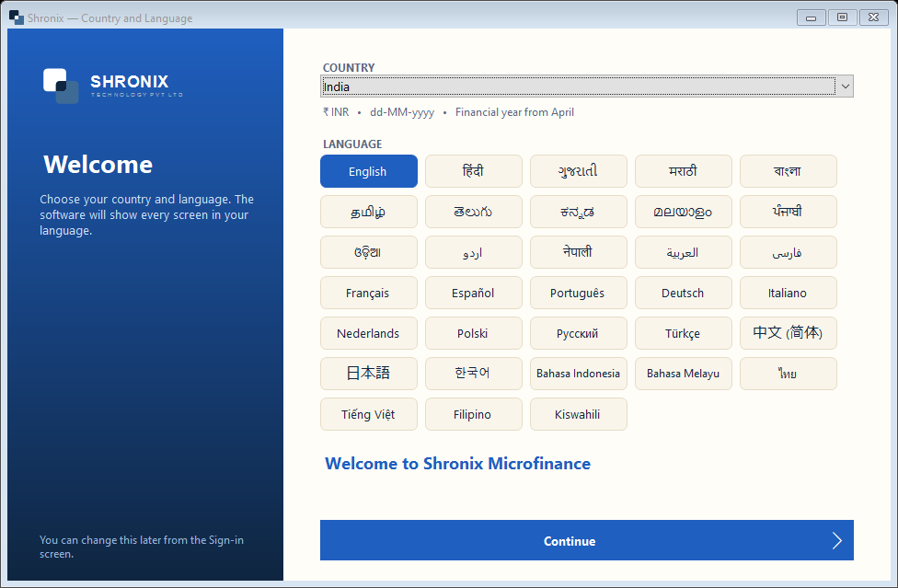Pick Italiano language button
This screenshot has height=588, width=898.
(788, 294)
